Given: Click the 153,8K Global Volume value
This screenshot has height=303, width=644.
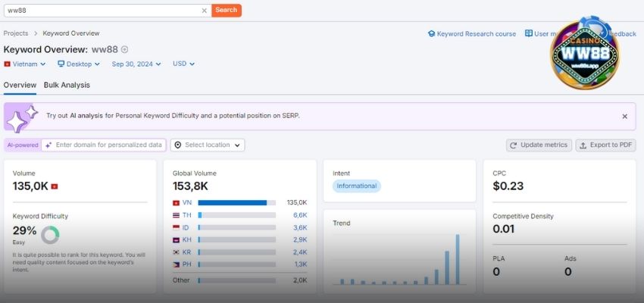Looking at the screenshot, I should pos(190,186).
